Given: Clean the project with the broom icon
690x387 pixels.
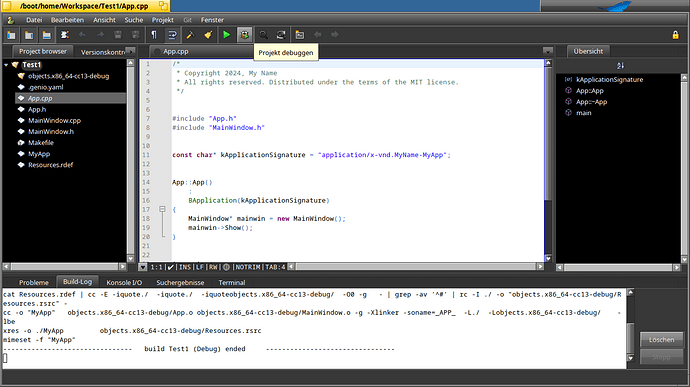Looking at the screenshot, I should (208, 35).
